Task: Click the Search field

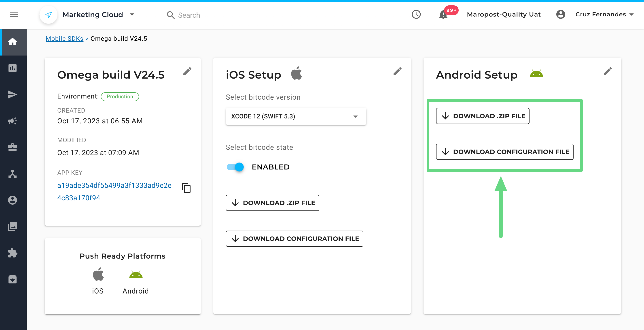Action: coord(189,15)
